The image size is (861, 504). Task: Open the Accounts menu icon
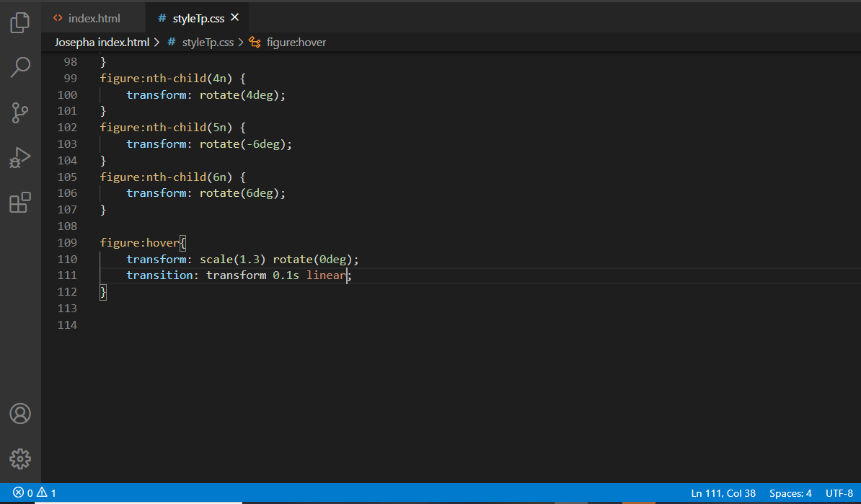(x=20, y=413)
